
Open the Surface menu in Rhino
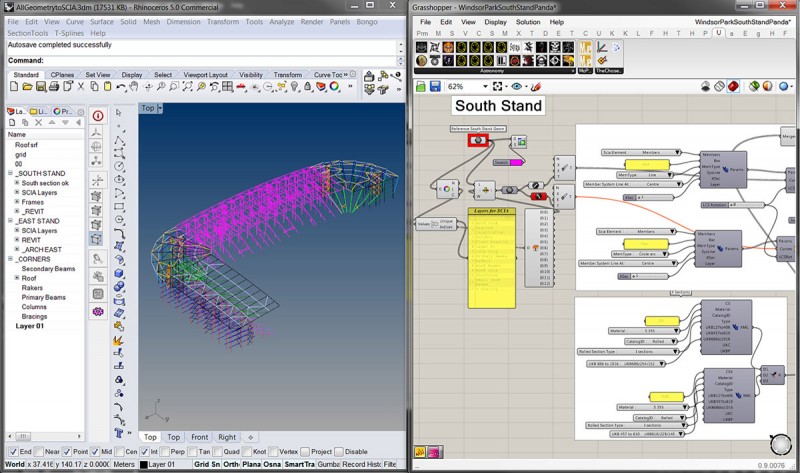pyautogui.click(x=102, y=20)
